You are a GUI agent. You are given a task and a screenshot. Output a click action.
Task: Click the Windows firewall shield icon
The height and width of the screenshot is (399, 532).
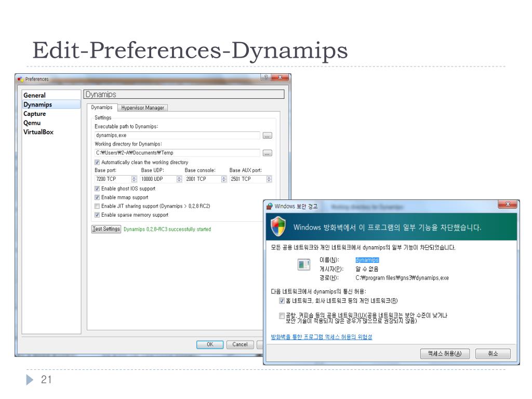278,227
